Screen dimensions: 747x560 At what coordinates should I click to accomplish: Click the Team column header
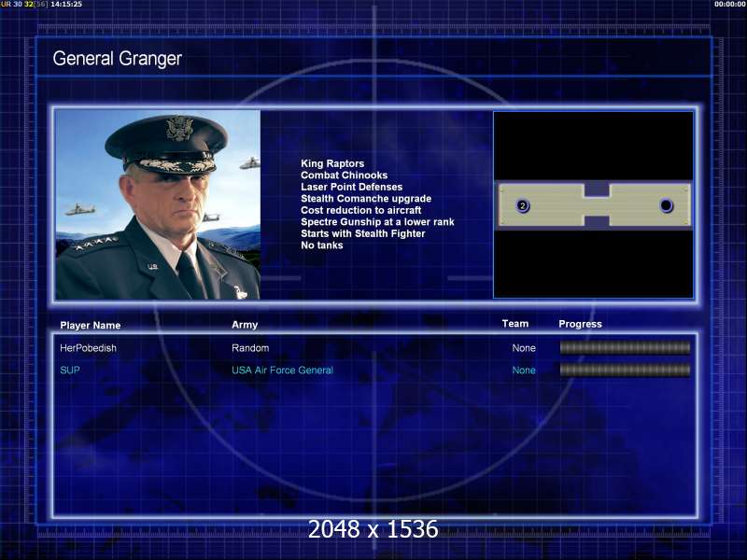[515, 324]
